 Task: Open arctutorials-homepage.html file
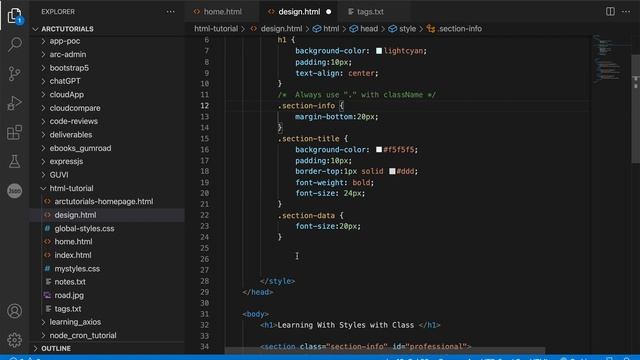pyautogui.click(x=104, y=202)
